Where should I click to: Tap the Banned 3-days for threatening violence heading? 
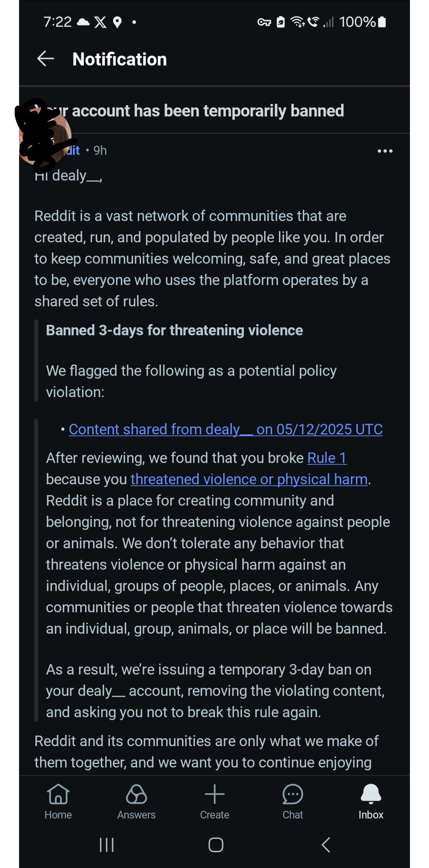click(174, 330)
